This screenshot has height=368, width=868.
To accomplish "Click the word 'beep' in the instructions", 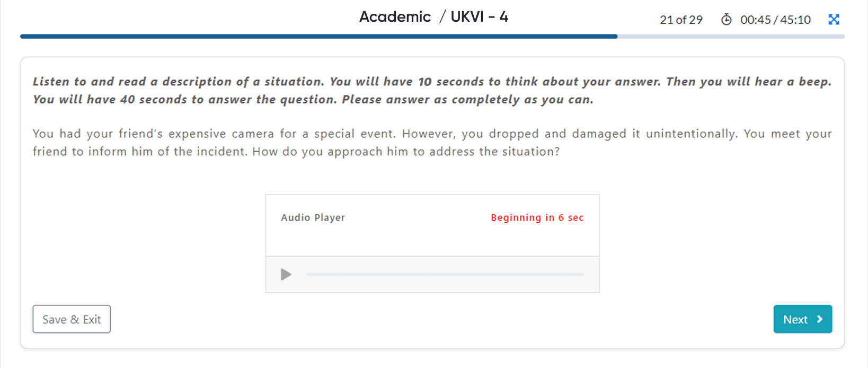I will click(x=814, y=82).
